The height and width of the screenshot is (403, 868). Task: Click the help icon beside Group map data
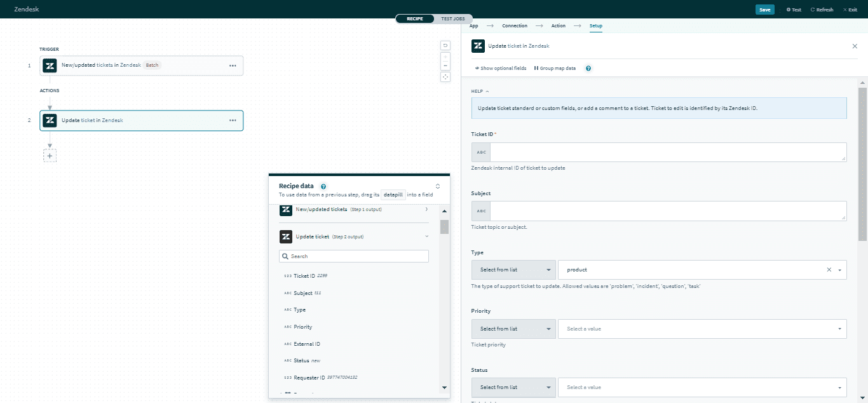coord(588,69)
